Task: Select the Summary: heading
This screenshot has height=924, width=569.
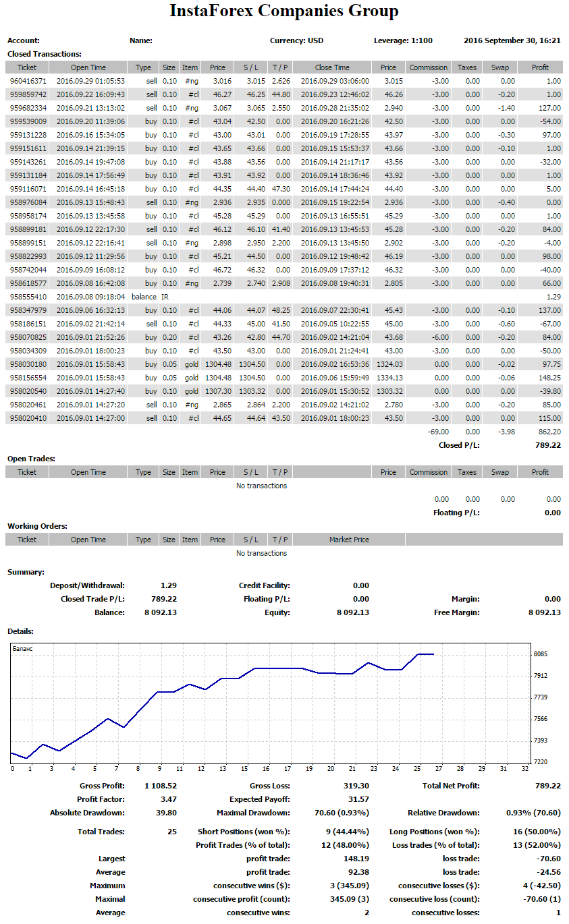Action: click(26, 572)
